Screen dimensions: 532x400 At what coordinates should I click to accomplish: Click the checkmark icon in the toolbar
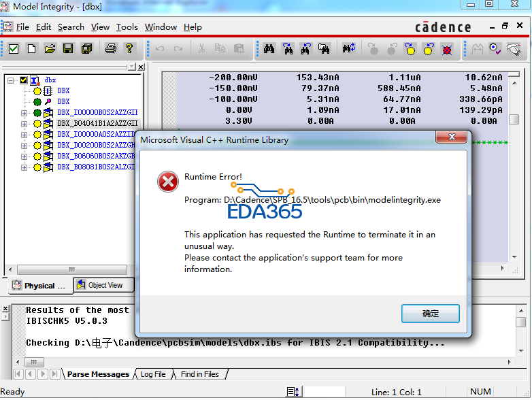pos(14,49)
